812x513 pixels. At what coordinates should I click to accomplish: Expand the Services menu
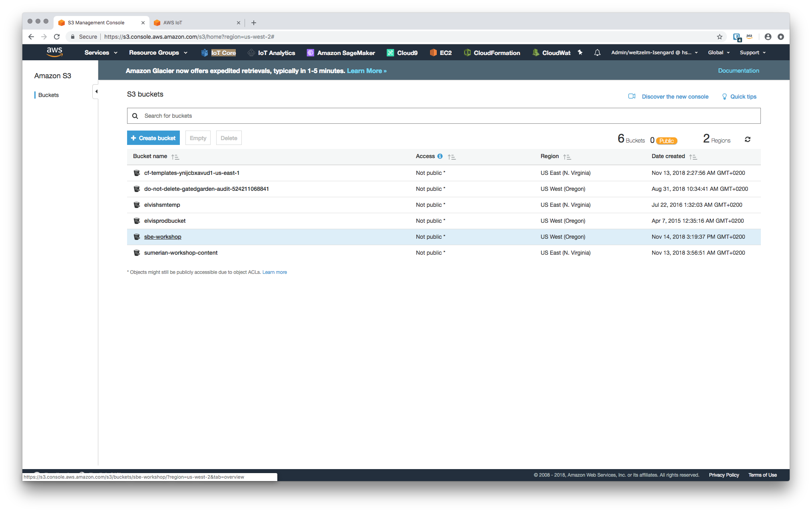(x=101, y=53)
